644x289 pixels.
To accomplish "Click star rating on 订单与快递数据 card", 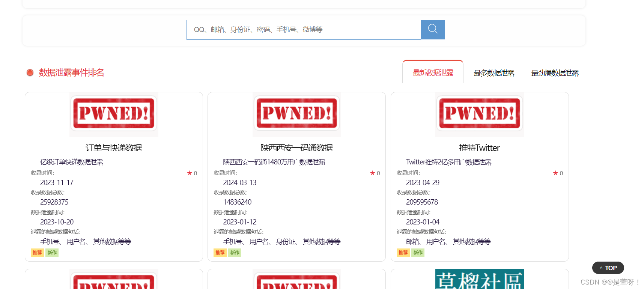I will pos(192,173).
